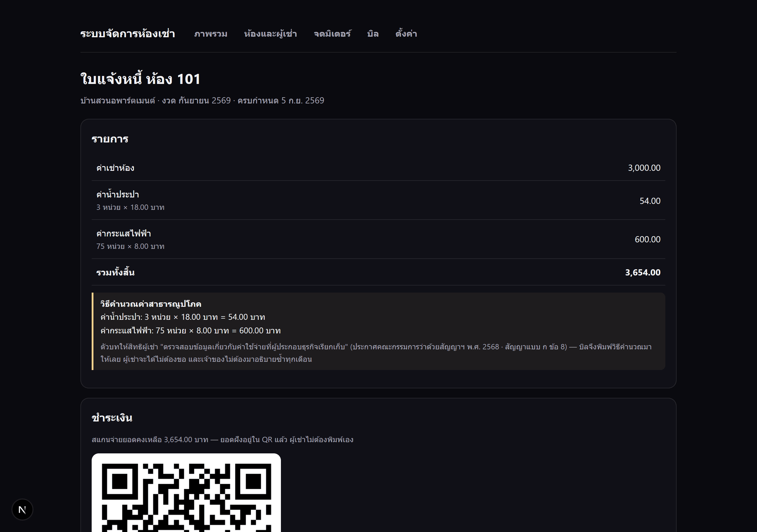Open the บิล bills page
Screen dimensions: 757x532
(373, 34)
